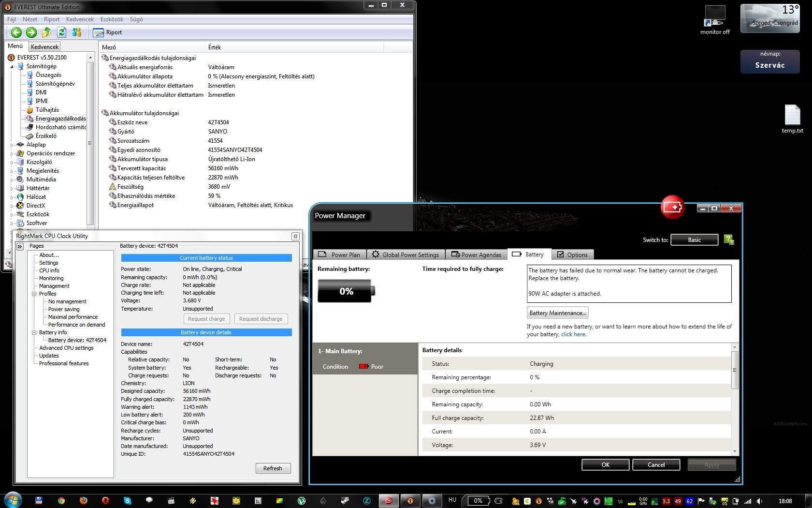Switch to the Power Plan tab

click(x=339, y=254)
